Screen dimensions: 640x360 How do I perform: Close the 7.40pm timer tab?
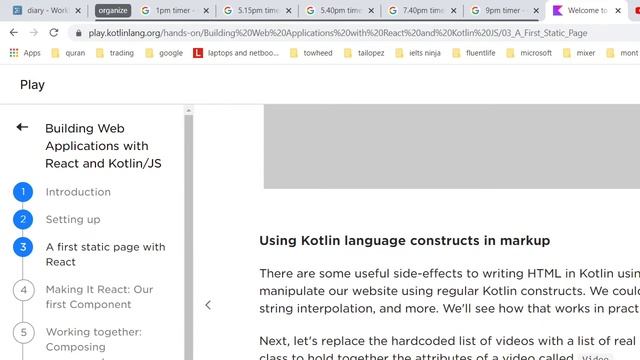point(453,11)
